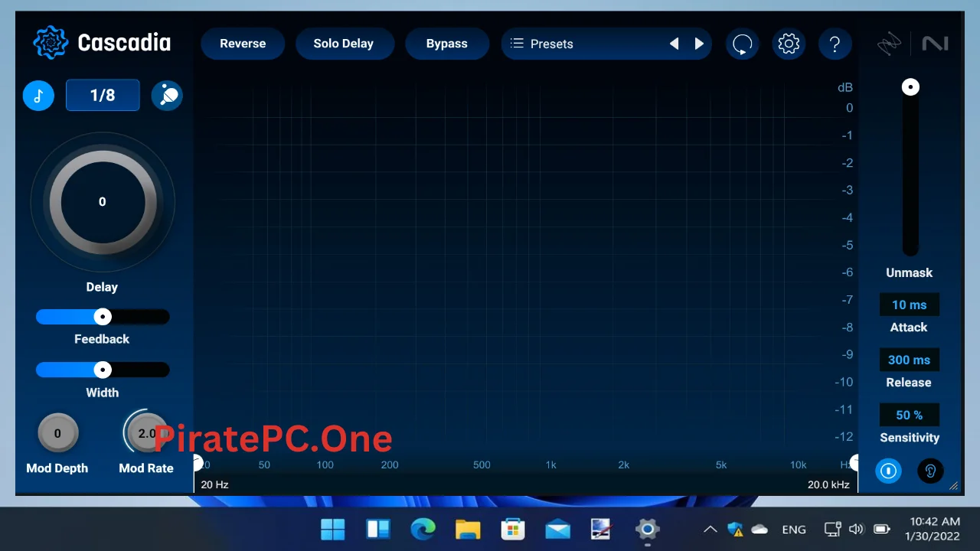Open network display tray icon
Screen dimensions: 980x551
tap(832, 529)
